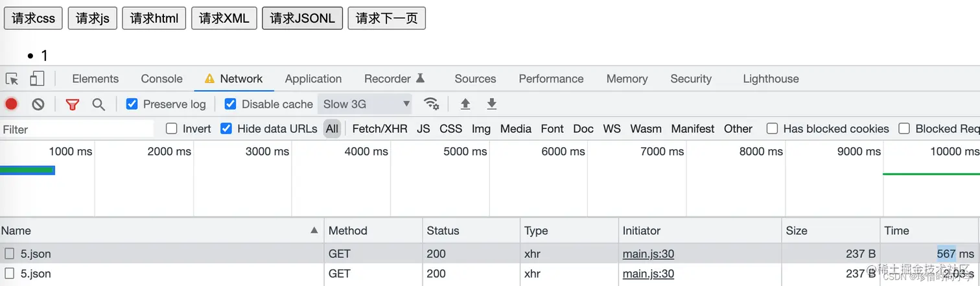Select the All filter type
Image resolution: width=980 pixels, height=286 pixels.
point(332,128)
